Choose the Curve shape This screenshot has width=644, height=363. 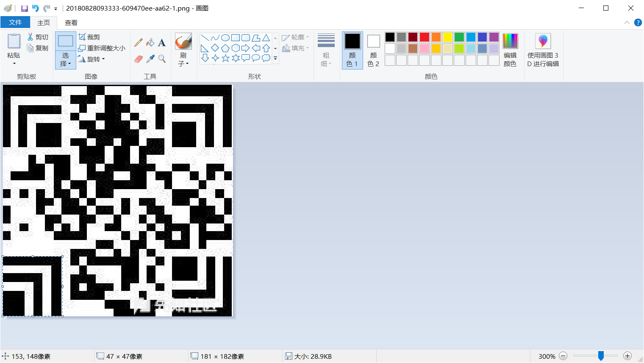point(215,38)
